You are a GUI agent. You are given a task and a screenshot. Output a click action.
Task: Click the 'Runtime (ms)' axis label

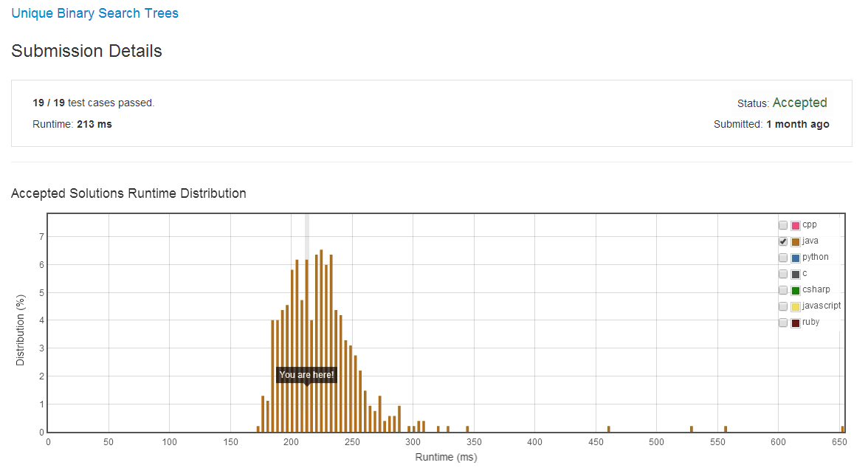[x=446, y=457]
